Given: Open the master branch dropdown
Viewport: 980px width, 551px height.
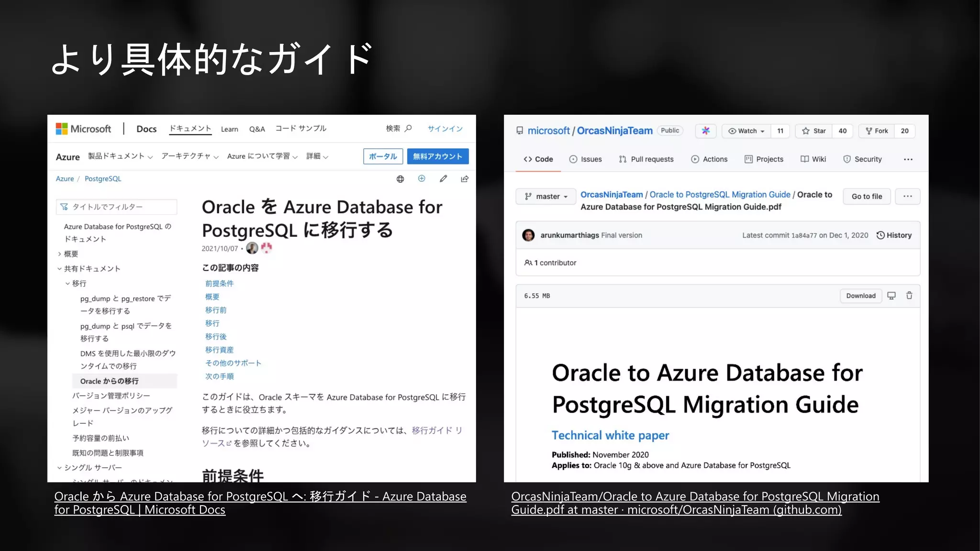Looking at the screenshot, I should click(x=546, y=197).
